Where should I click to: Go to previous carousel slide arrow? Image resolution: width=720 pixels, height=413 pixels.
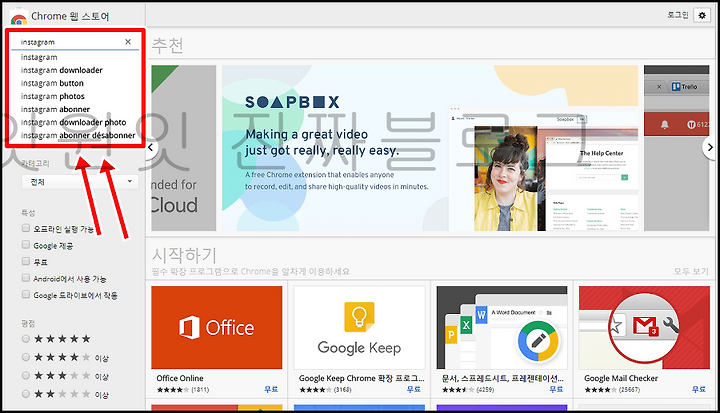pos(151,147)
